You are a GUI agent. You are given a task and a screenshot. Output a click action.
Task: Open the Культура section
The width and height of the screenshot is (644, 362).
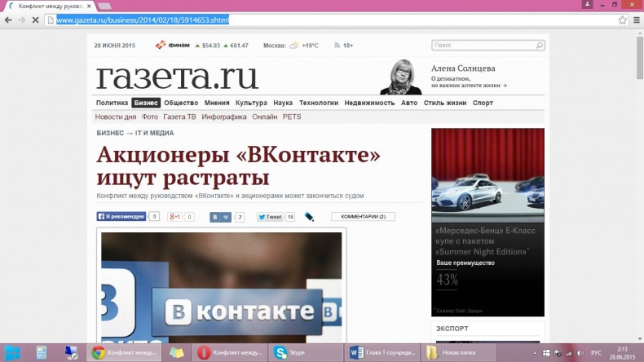pyautogui.click(x=251, y=103)
